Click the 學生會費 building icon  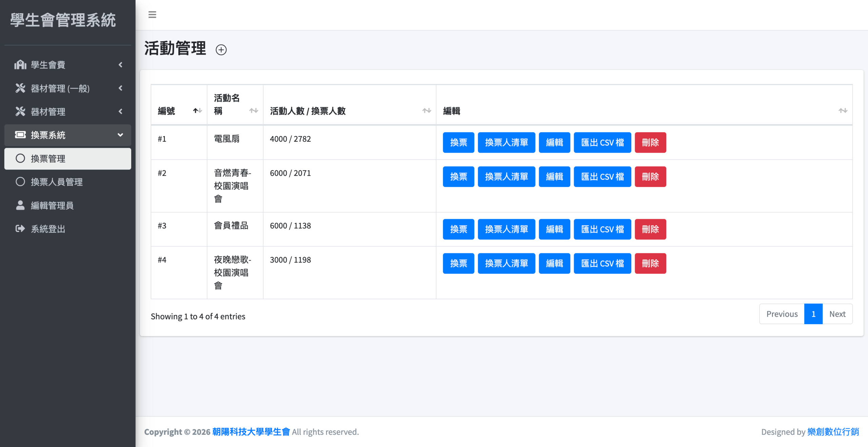[x=20, y=64]
